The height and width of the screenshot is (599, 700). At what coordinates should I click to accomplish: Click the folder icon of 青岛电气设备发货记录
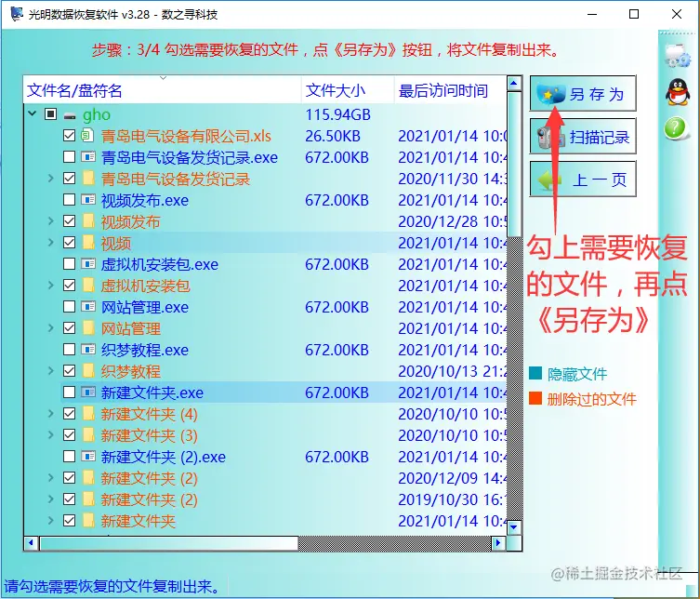[x=88, y=179]
